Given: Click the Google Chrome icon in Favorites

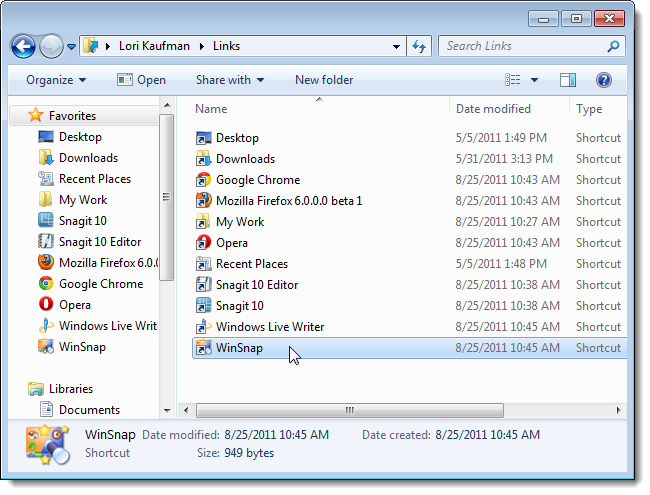Looking at the screenshot, I should [46, 284].
